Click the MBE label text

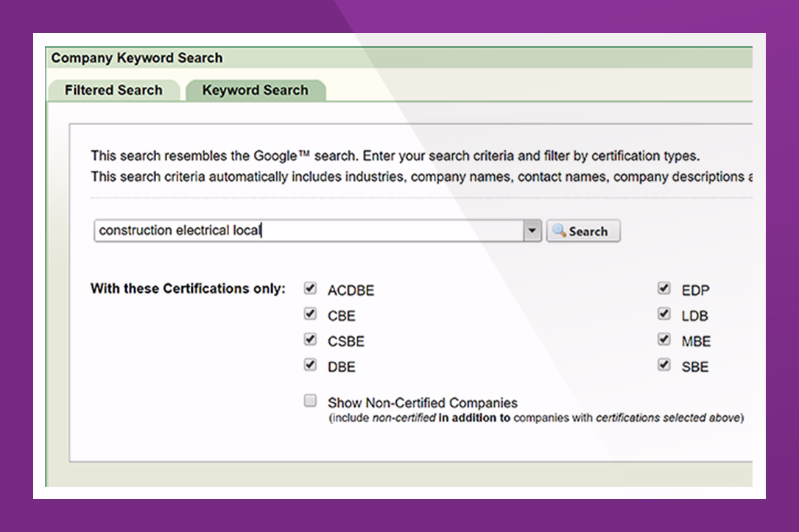696,341
